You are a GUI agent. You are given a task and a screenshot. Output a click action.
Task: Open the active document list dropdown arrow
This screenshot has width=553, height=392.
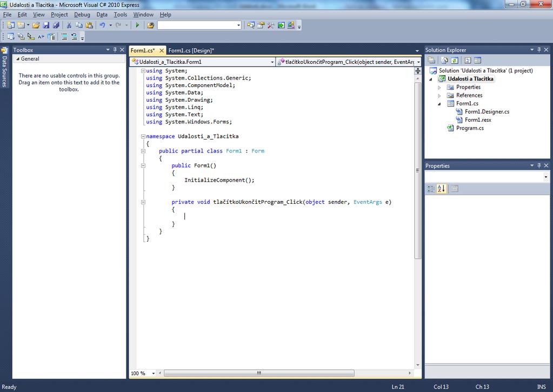pos(417,50)
